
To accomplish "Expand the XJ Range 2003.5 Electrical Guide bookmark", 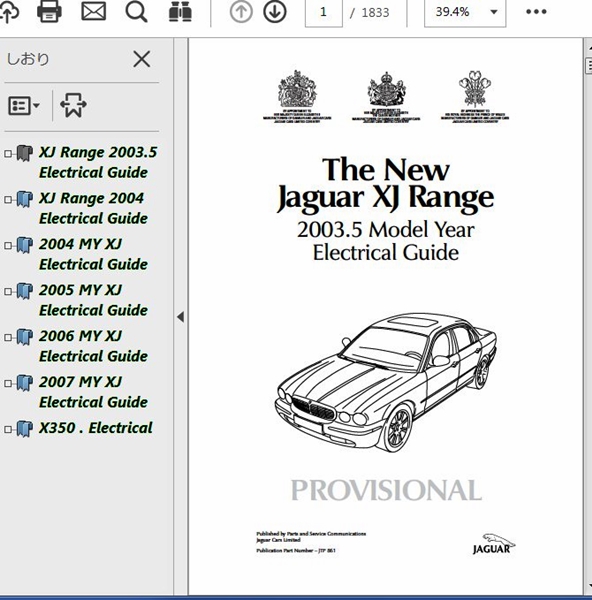I will click(8, 154).
